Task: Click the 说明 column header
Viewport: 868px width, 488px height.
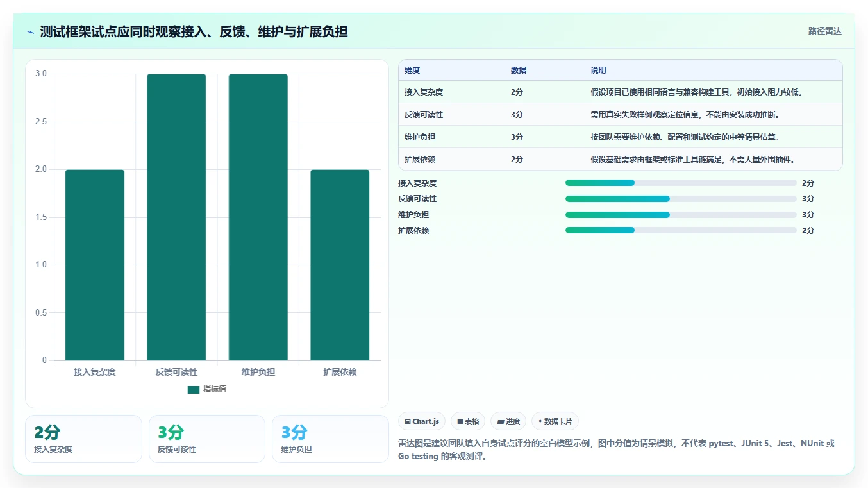Action: point(598,71)
